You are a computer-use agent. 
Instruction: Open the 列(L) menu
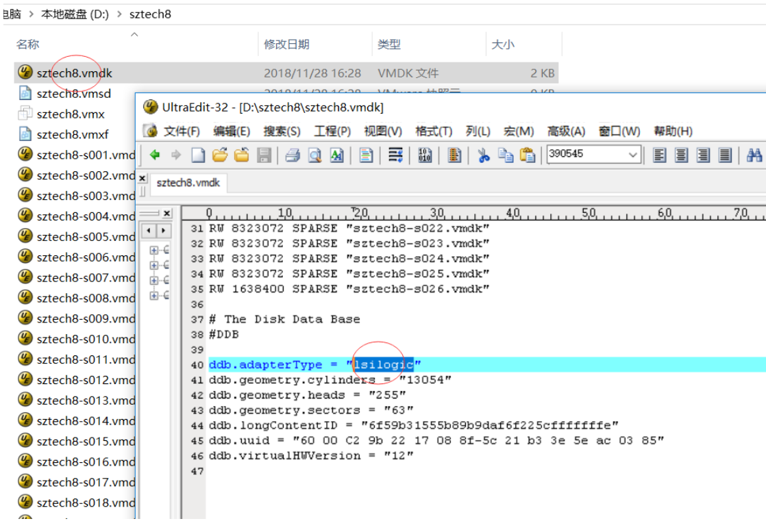click(478, 131)
